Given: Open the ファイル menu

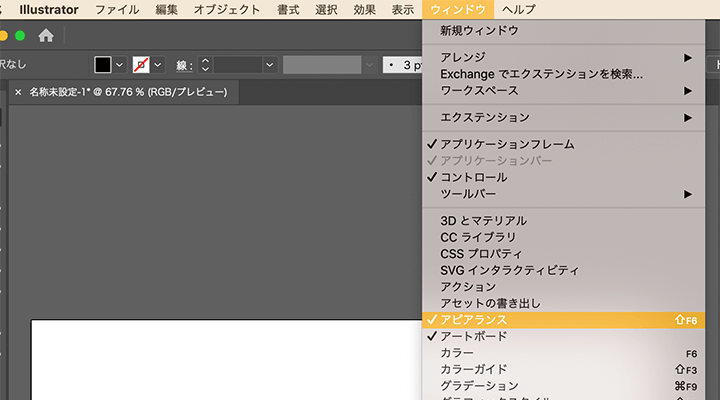Looking at the screenshot, I should (117, 9).
